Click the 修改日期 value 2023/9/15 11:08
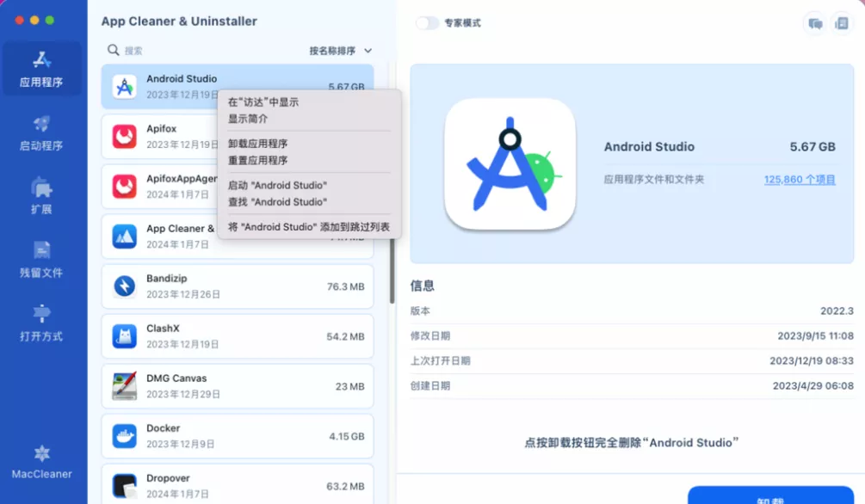The image size is (865, 504). pyautogui.click(x=815, y=335)
